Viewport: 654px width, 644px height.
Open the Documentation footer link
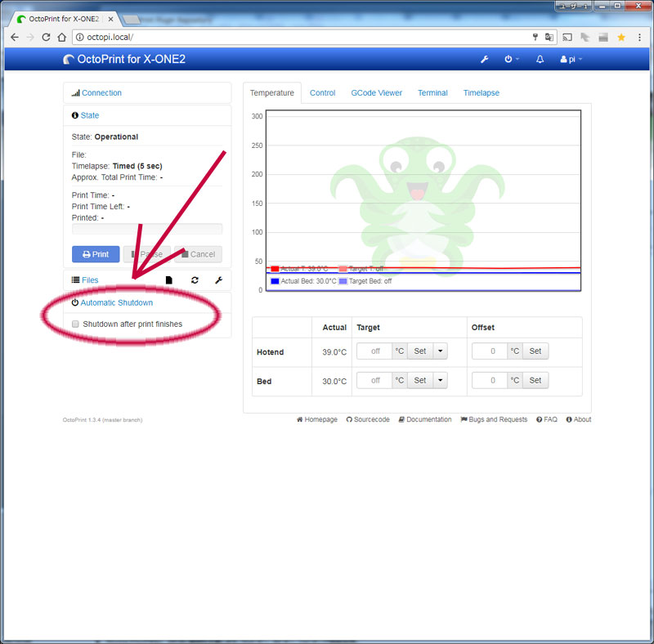click(x=425, y=419)
